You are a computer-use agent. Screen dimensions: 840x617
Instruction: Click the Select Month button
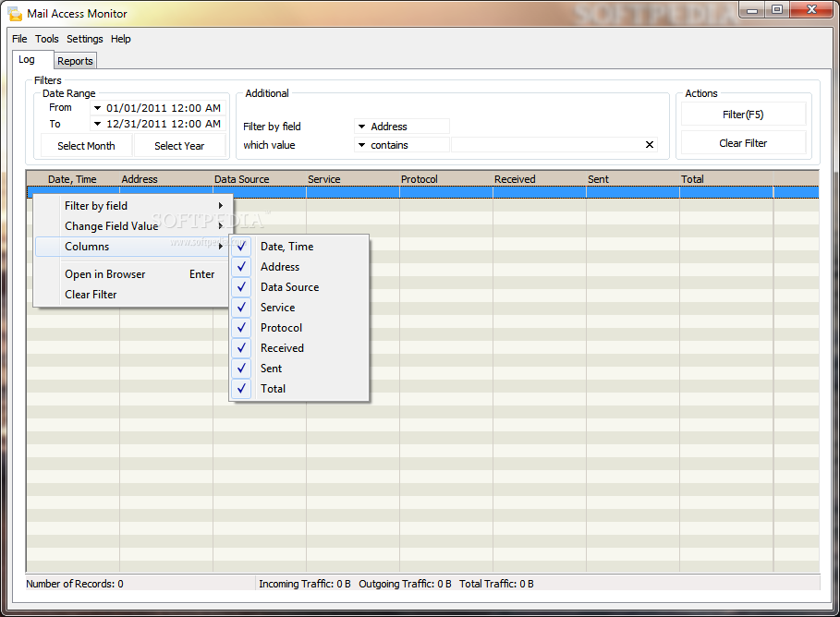(x=86, y=146)
